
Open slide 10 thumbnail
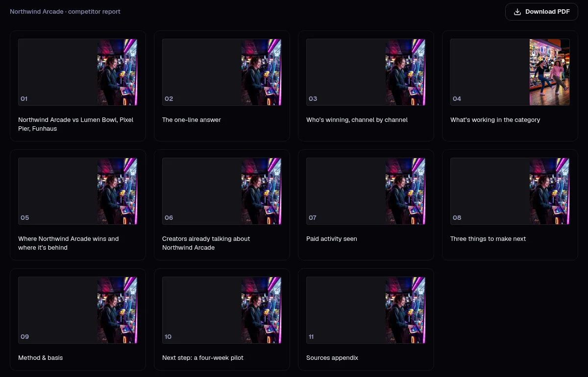coord(222,310)
